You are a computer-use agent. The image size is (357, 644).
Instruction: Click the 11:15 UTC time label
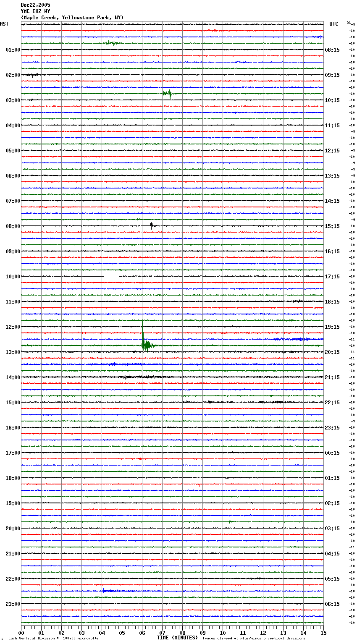(x=332, y=126)
